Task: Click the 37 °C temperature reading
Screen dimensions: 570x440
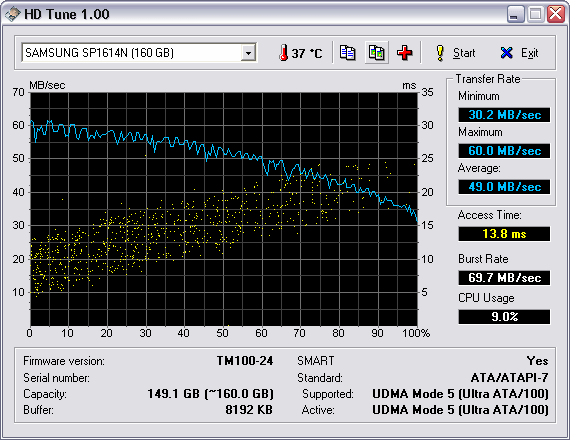Action: point(307,53)
